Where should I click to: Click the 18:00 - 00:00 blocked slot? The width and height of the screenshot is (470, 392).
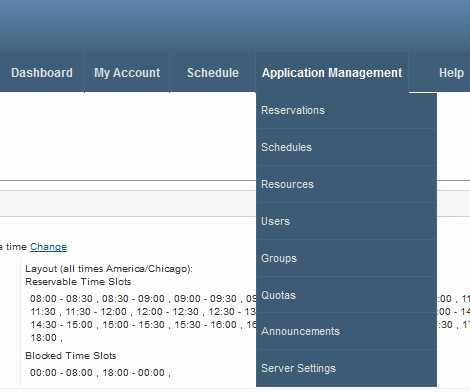pyautogui.click(x=133, y=373)
